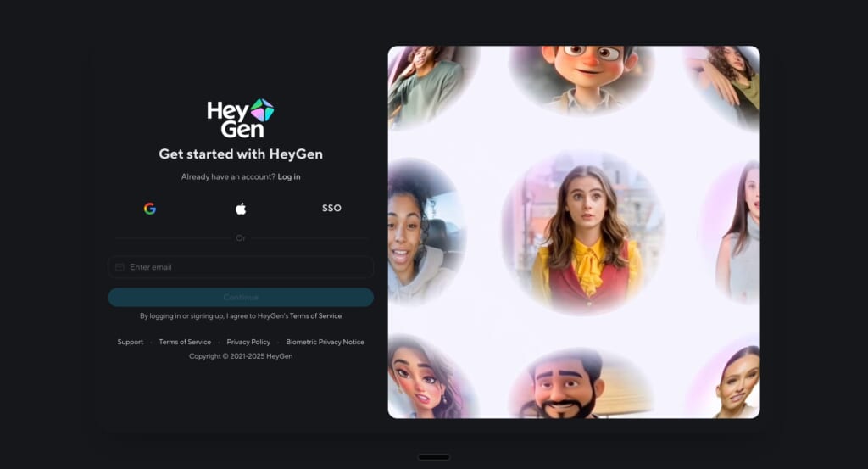Open Terms of Service link in agreement text
Image resolution: width=868 pixels, height=469 pixels.
[315, 316]
